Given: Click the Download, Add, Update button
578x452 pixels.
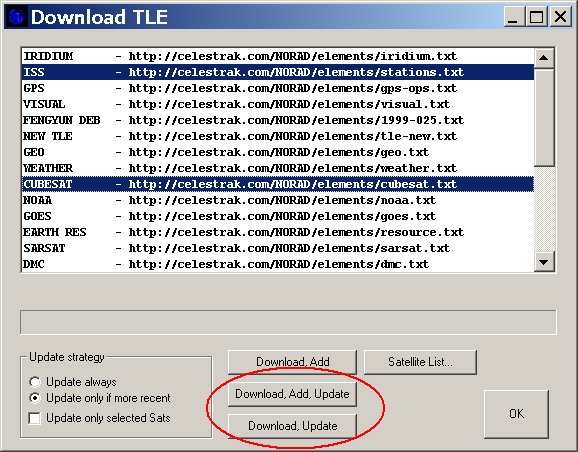Looking at the screenshot, I should click(x=292, y=394).
